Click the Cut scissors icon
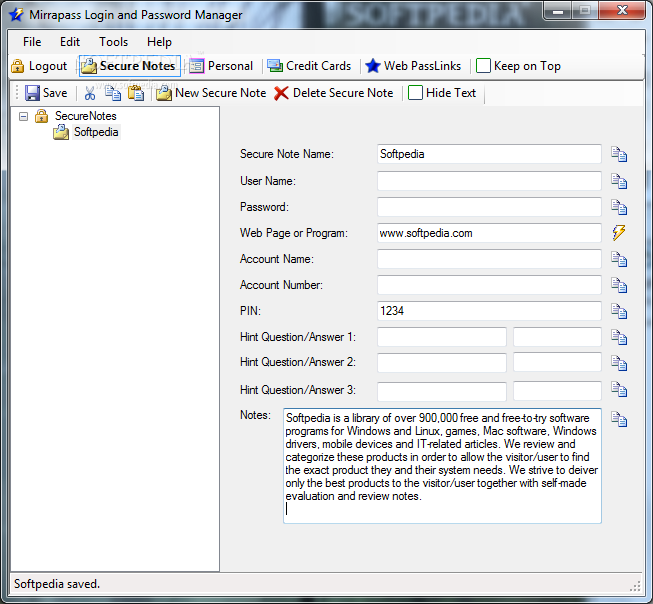Screen dimensions: 653x604 coord(90,93)
